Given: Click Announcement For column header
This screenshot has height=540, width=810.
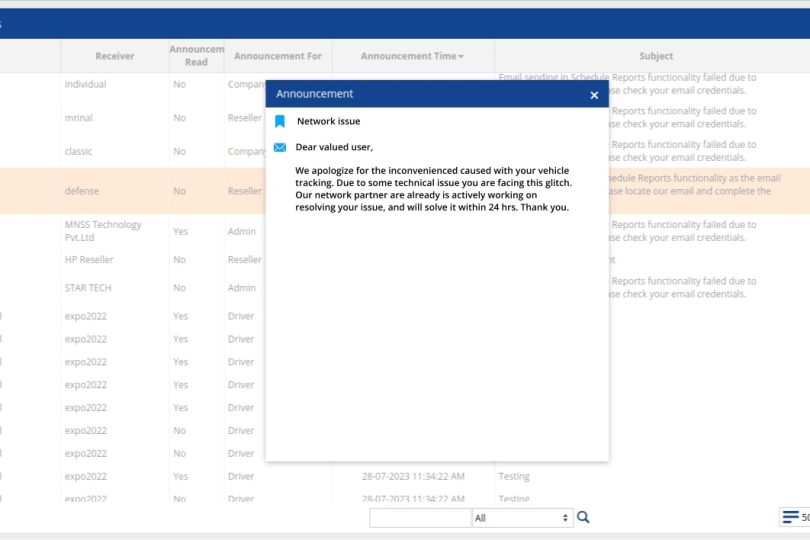Looking at the screenshot, I should 278,56.
